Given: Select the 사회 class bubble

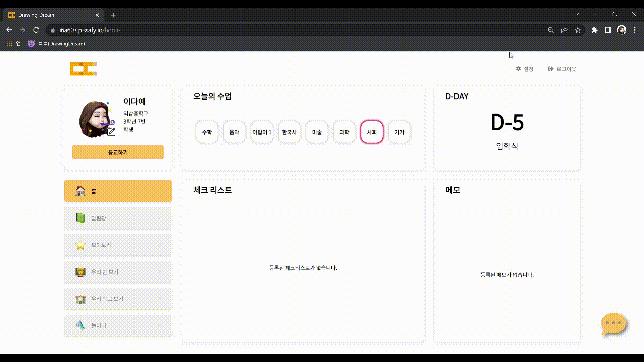Looking at the screenshot, I should click(x=372, y=132).
